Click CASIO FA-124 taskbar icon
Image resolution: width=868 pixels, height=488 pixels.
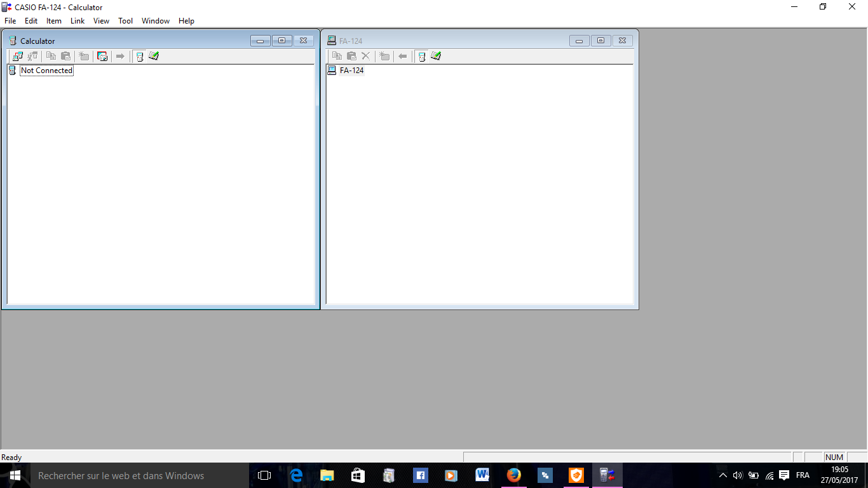click(x=607, y=475)
